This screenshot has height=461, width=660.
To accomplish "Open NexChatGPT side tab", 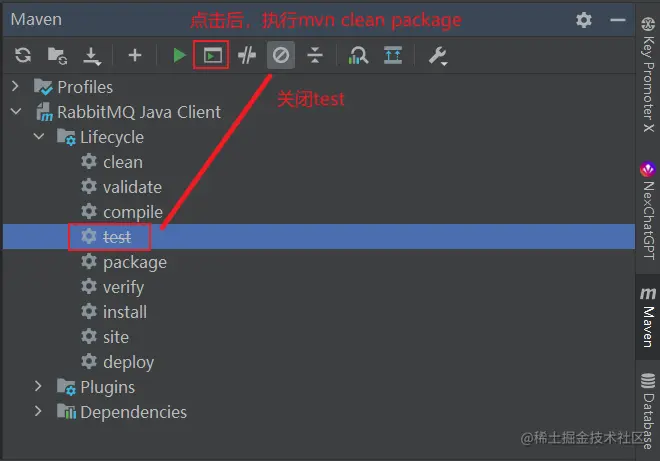I will coord(648,211).
